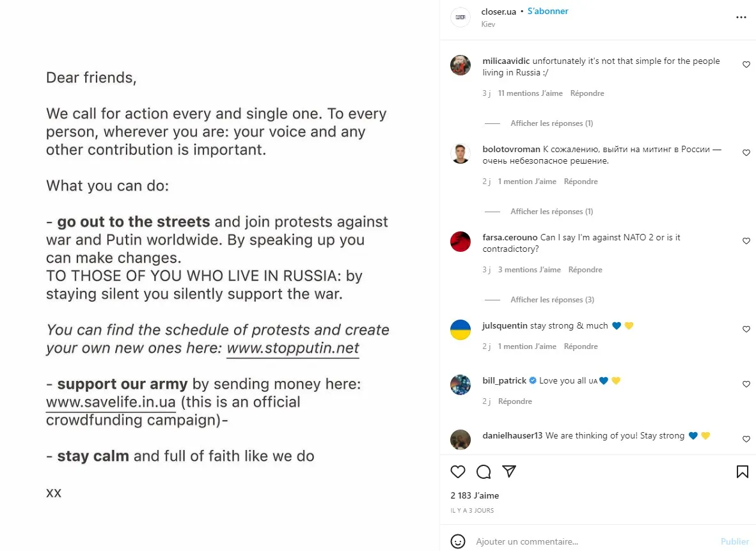Show the reply under bolotovroman's comment
Image resolution: width=756 pixels, height=551 pixels.
551,212
